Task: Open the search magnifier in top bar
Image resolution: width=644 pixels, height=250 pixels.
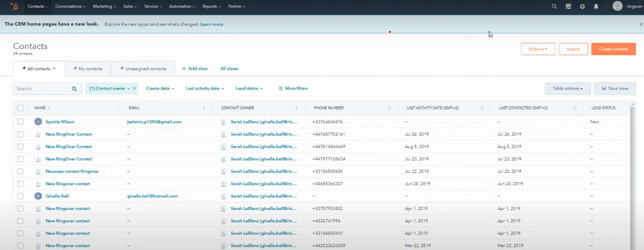Action: (554, 6)
